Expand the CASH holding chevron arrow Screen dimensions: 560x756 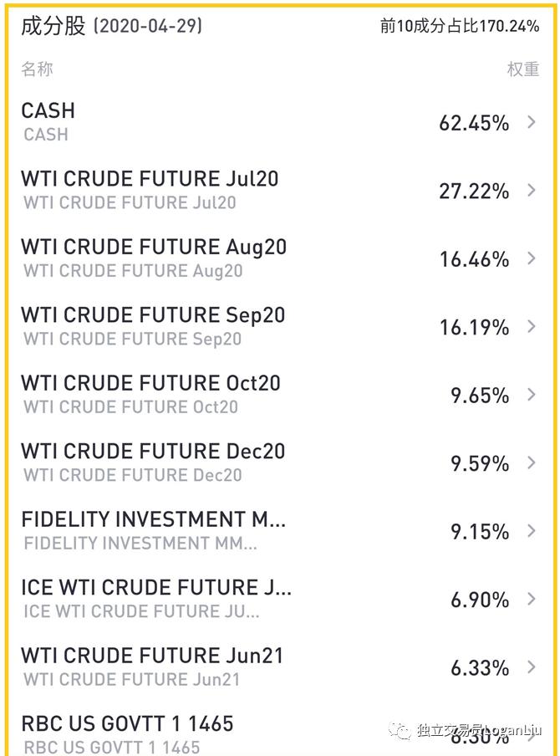[x=532, y=123]
